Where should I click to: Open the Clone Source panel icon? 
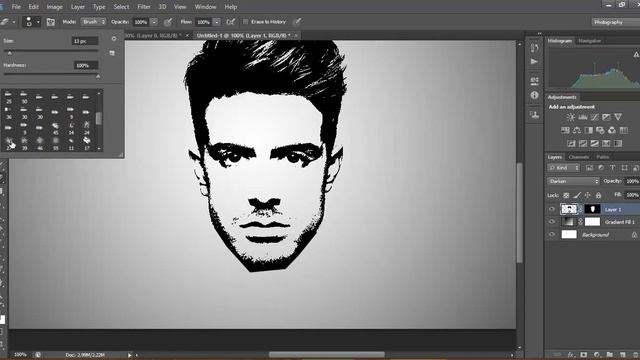tap(534, 114)
